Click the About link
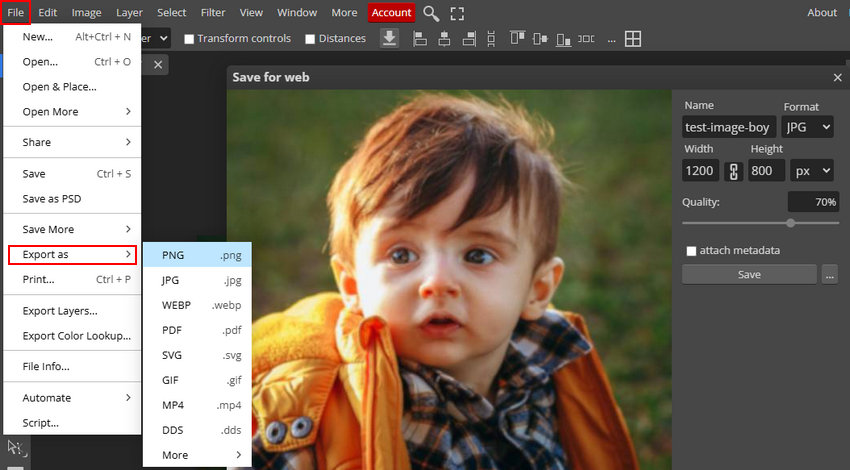 (x=822, y=12)
